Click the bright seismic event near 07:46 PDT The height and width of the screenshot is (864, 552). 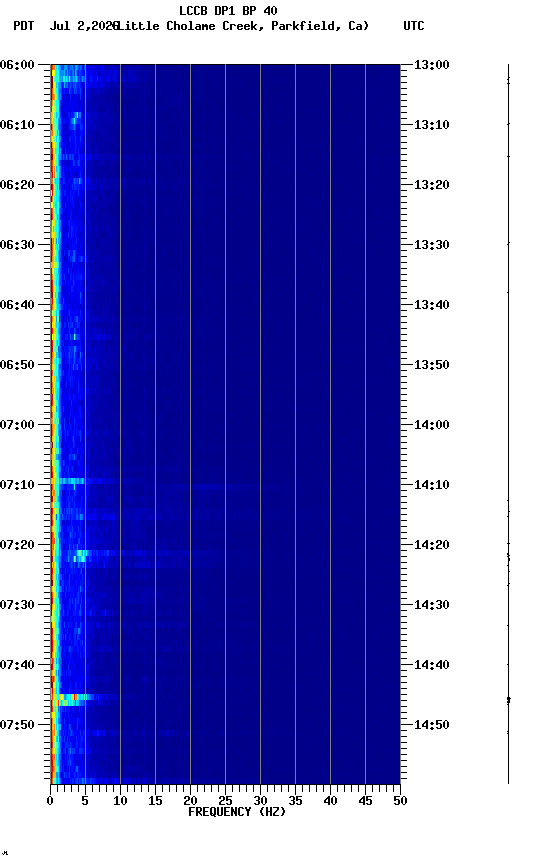72,700
